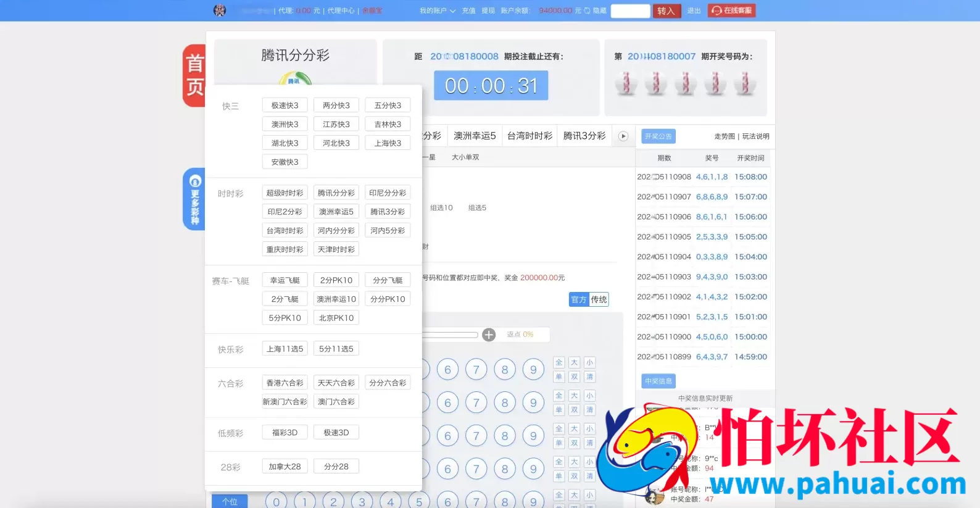
Task: Click 个位 position label
Action: [x=230, y=501]
